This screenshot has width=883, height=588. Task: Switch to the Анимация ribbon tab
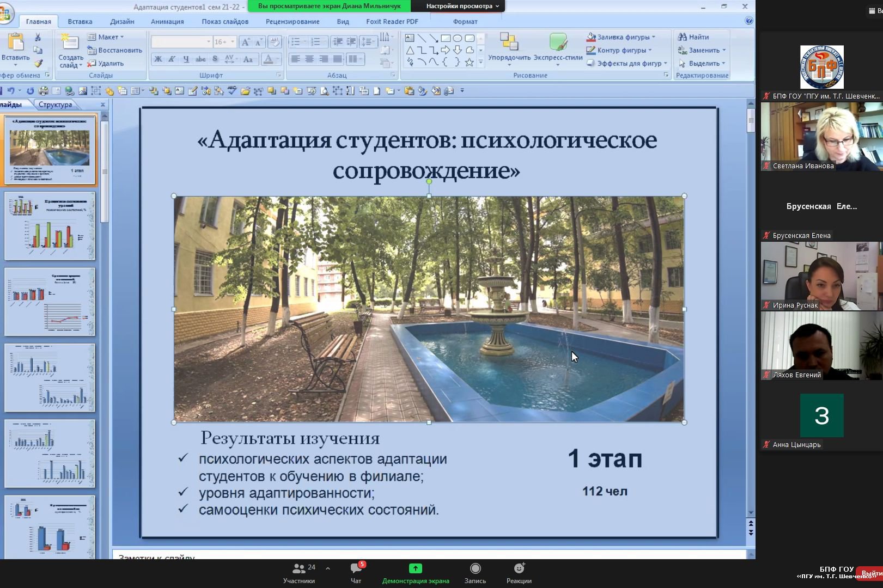[167, 22]
